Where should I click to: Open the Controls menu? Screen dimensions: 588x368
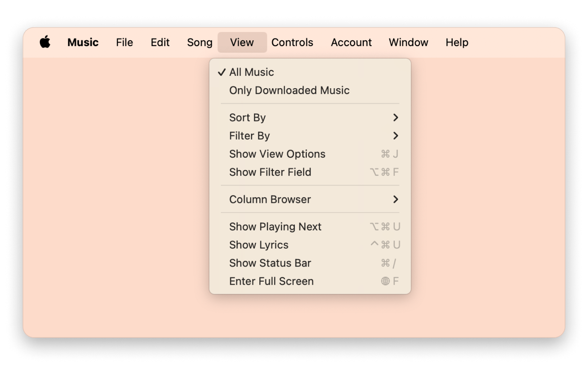(292, 42)
